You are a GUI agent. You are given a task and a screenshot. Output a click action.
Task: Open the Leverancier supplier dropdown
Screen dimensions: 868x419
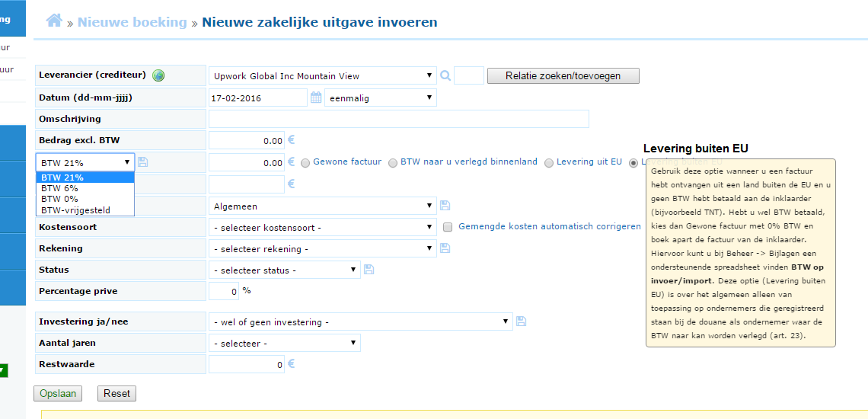point(322,75)
